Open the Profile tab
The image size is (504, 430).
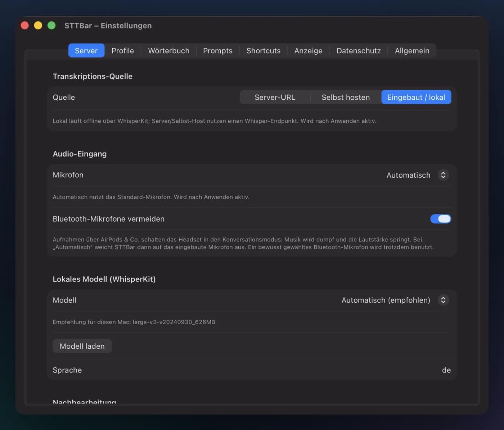click(123, 51)
